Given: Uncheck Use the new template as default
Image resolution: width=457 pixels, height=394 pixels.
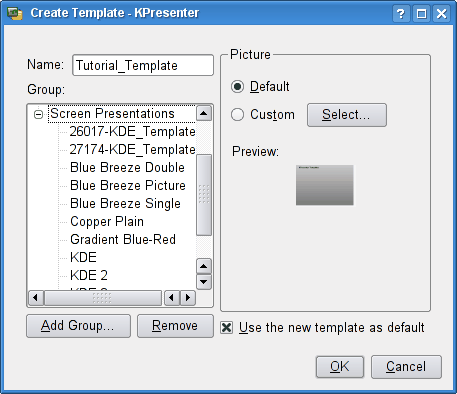Looking at the screenshot, I should (227, 327).
